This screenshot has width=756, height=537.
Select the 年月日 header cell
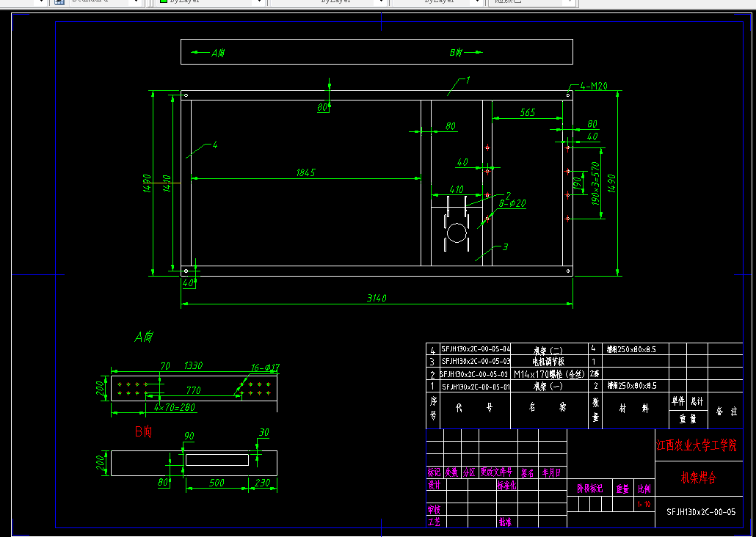[551, 473]
